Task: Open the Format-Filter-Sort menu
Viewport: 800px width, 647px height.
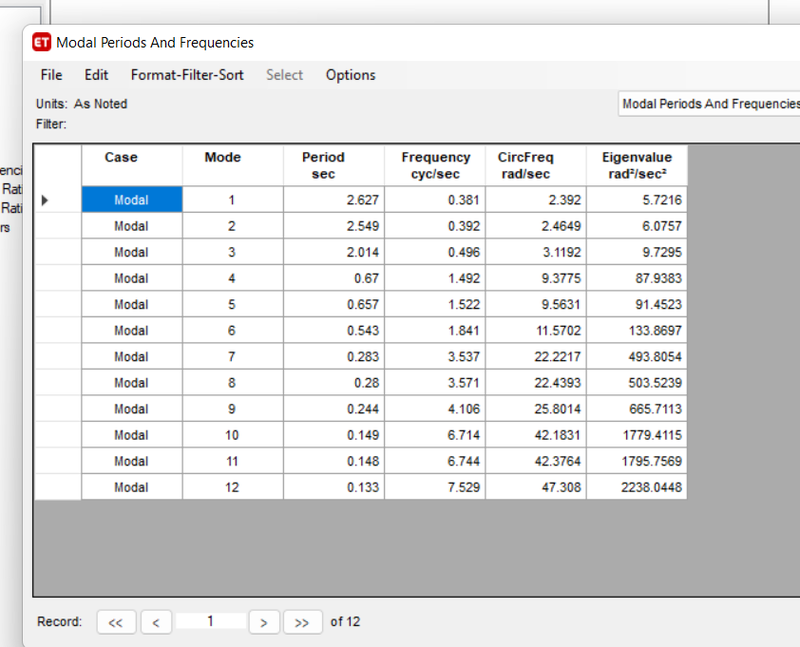Action: tap(187, 75)
